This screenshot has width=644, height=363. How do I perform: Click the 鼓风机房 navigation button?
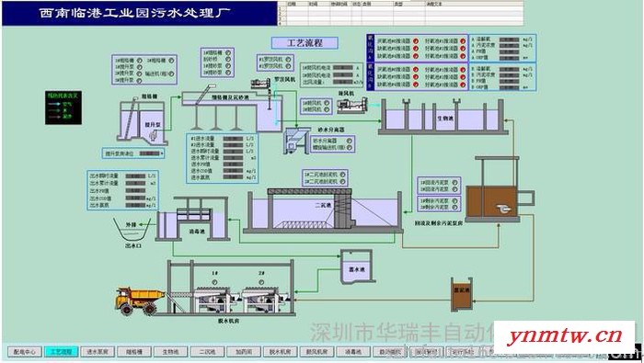tap(316, 352)
